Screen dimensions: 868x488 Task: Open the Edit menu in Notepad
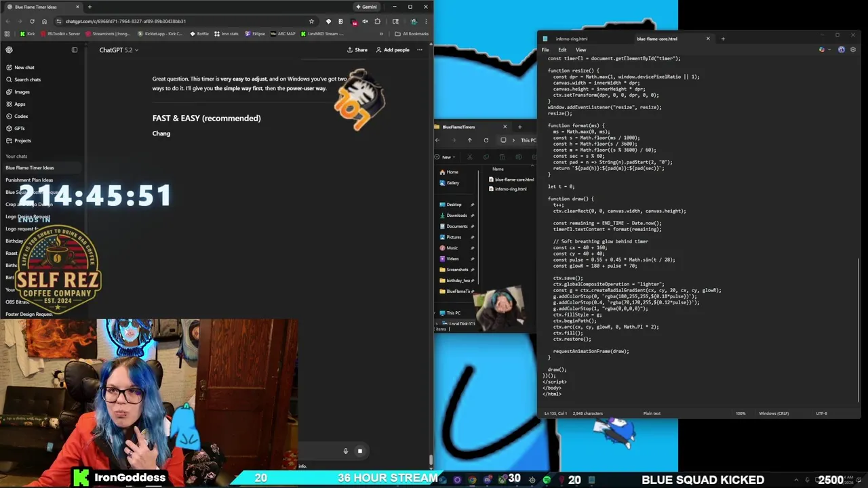point(562,49)
